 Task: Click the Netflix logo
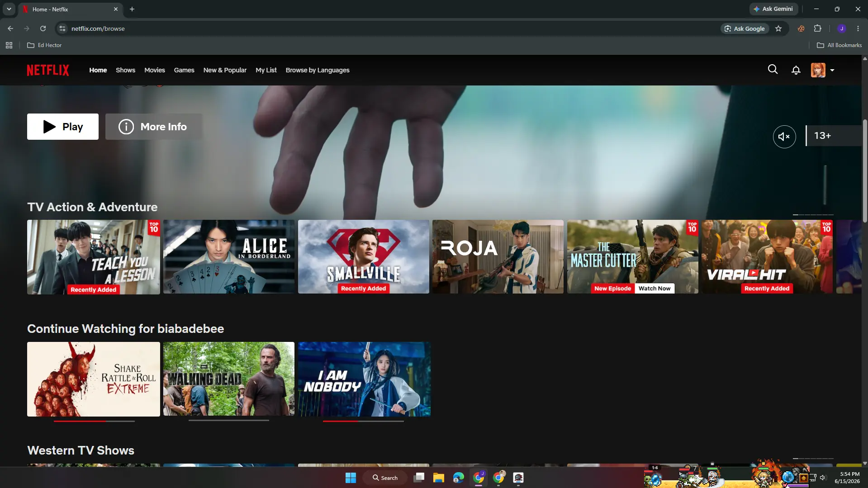pyautogui.click(x=48, y=70)
